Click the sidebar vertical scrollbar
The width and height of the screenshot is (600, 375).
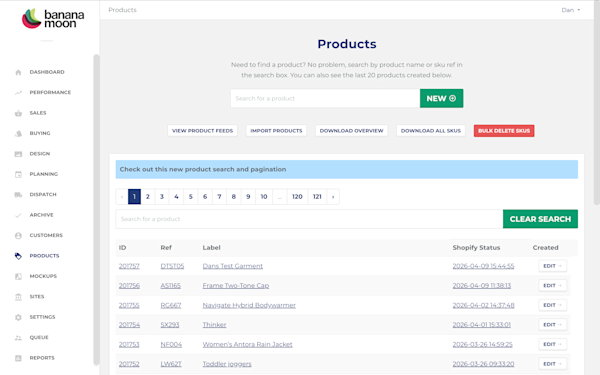point(96,210)
